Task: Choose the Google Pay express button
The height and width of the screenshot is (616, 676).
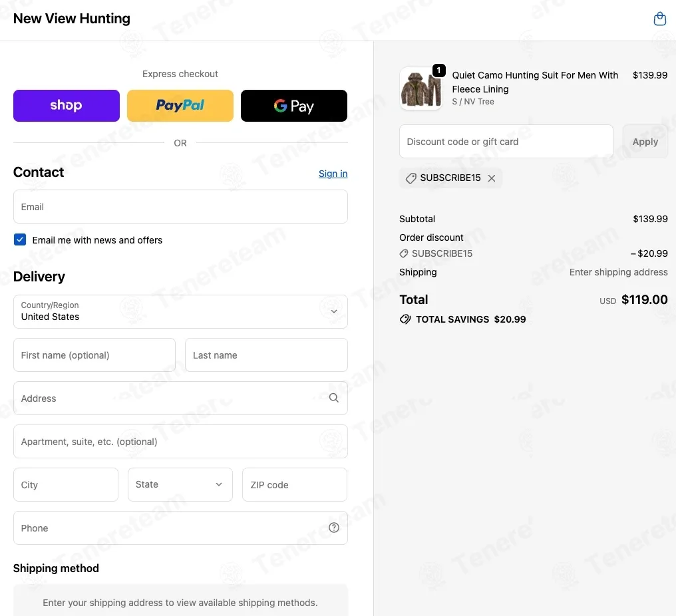Action: [x=294, y=106]
